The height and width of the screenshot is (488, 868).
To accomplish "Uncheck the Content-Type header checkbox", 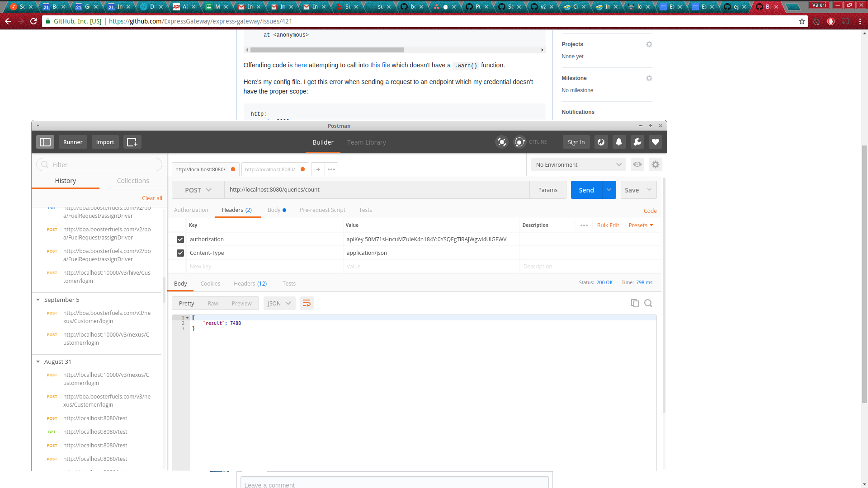I will [180, 253].
